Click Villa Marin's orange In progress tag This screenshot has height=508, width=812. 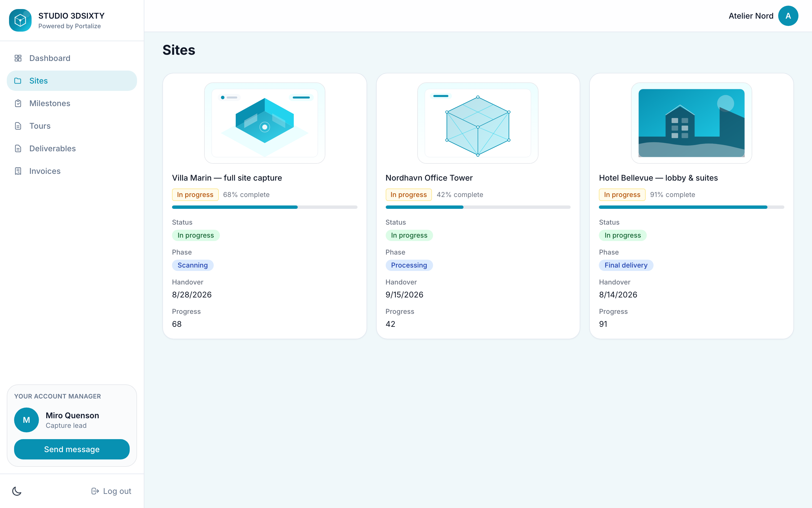(195, 194)
